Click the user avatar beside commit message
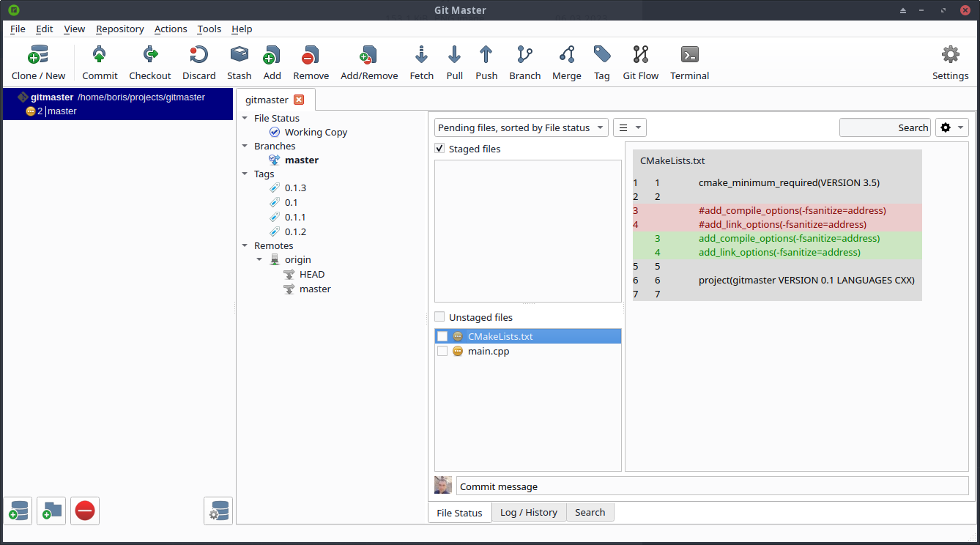 pyautogui.click(x=443, y=486)
